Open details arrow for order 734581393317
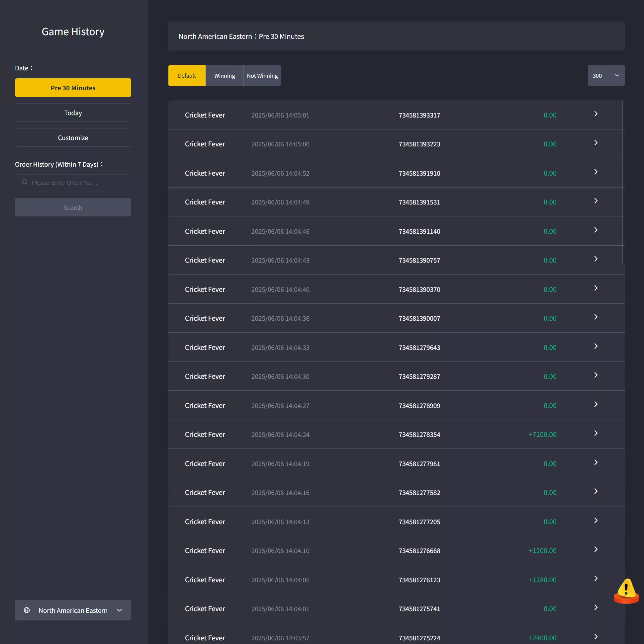This screenshot has width=644, height=644. (596, 114)
